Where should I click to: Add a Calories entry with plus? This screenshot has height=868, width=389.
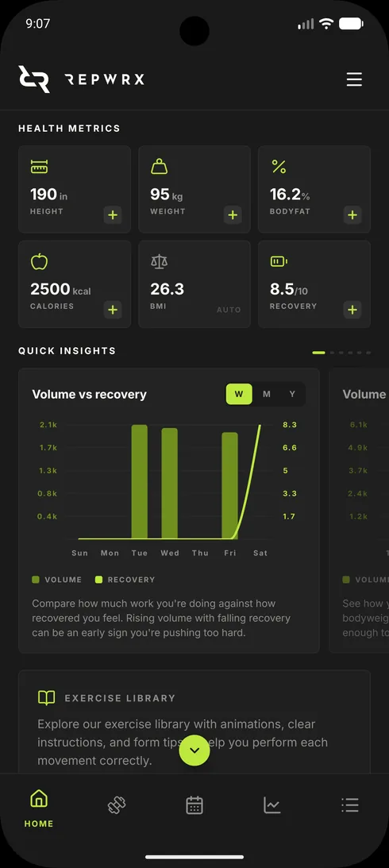click(x=113, y=310)
